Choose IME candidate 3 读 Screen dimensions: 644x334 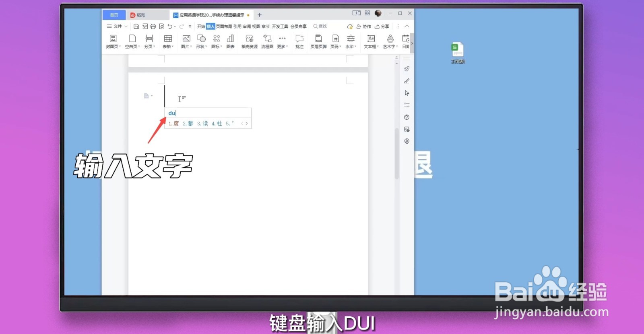click(x=202, y=123)
